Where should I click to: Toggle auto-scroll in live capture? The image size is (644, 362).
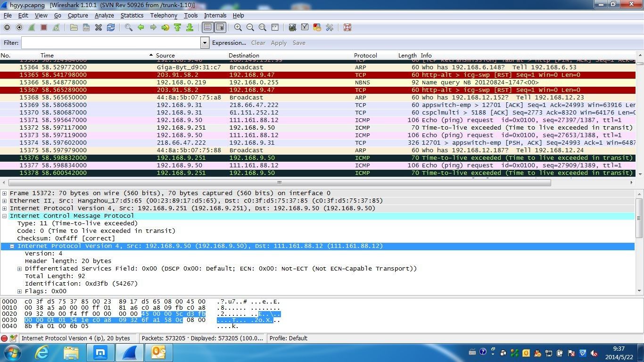tap(220, 28)
